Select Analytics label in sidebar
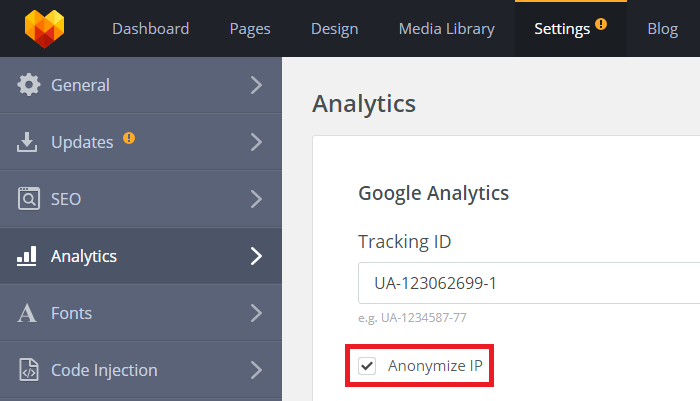 pyautogui.click(x=84, y=256)
